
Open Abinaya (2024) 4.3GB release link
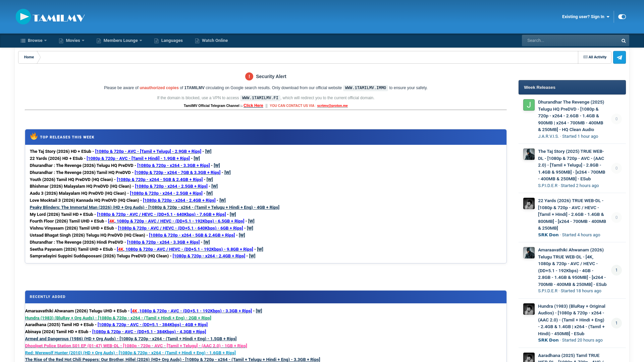tap(149, 332)
